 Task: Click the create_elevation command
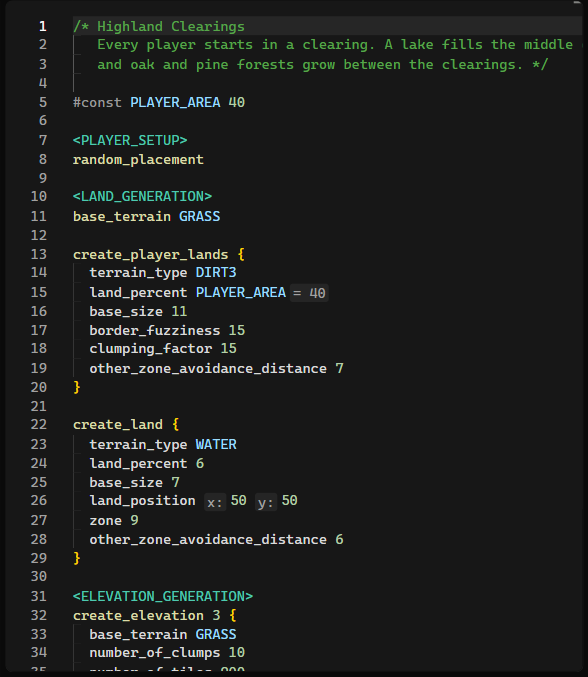point(138,615)
